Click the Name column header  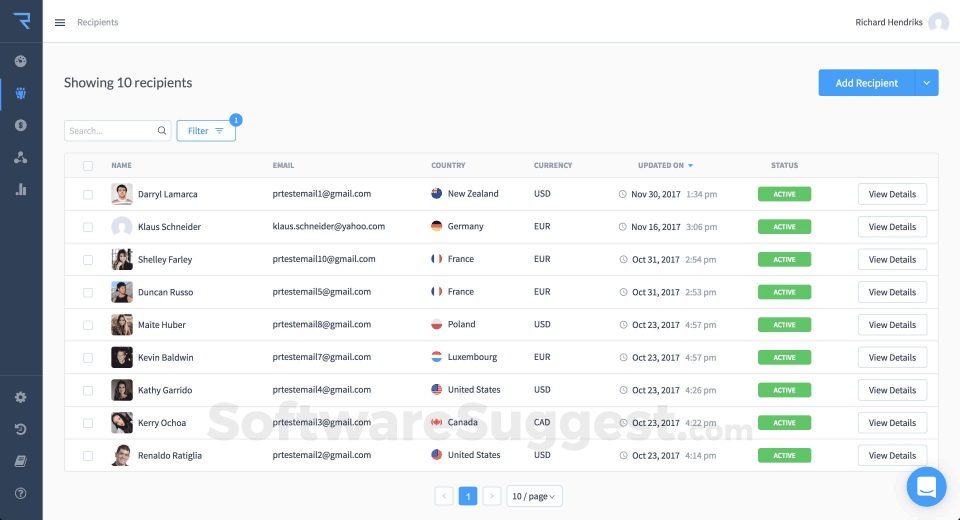(121, 165)
